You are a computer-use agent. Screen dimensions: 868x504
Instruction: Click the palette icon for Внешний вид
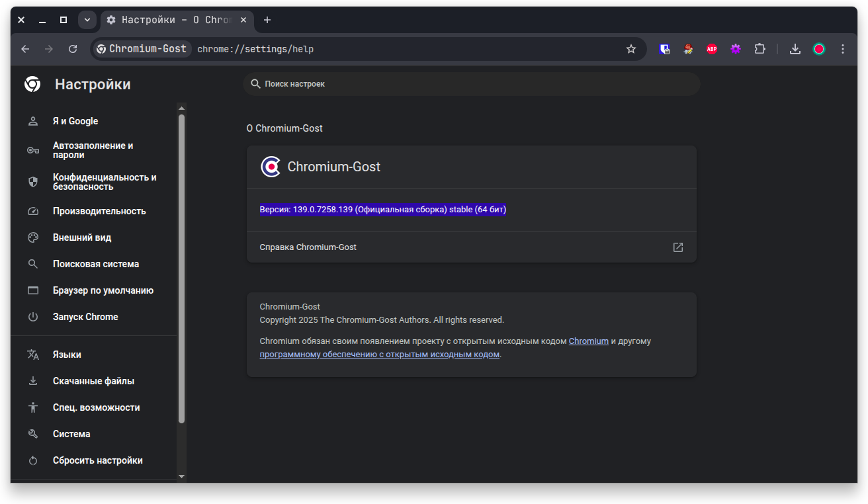(33, 237)
